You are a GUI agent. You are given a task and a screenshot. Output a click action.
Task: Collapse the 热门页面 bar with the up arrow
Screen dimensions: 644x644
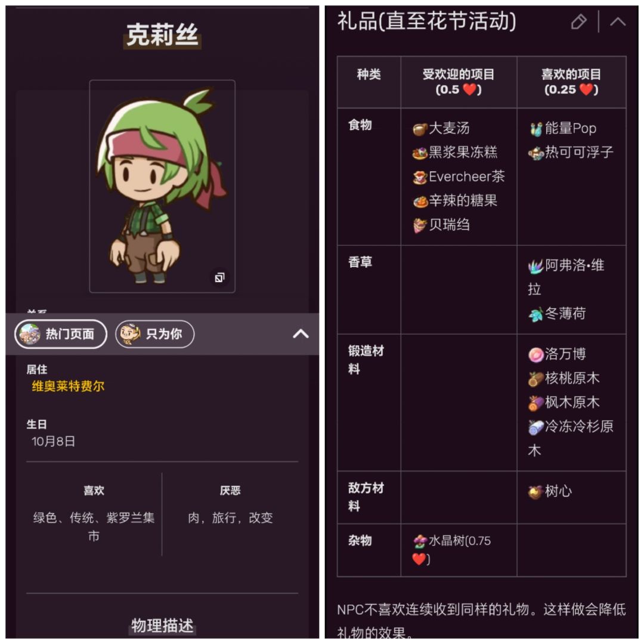tap(301, 333)
